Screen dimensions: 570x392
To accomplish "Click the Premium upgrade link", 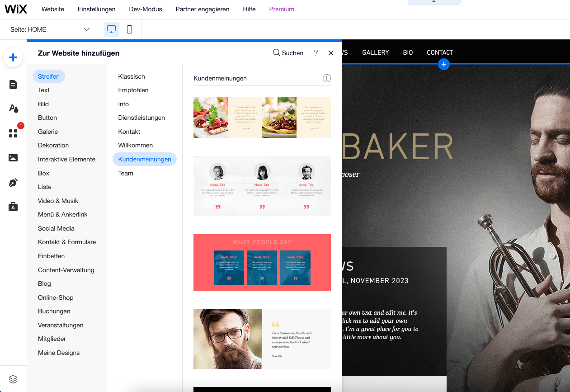I will [x=282, y=9].
